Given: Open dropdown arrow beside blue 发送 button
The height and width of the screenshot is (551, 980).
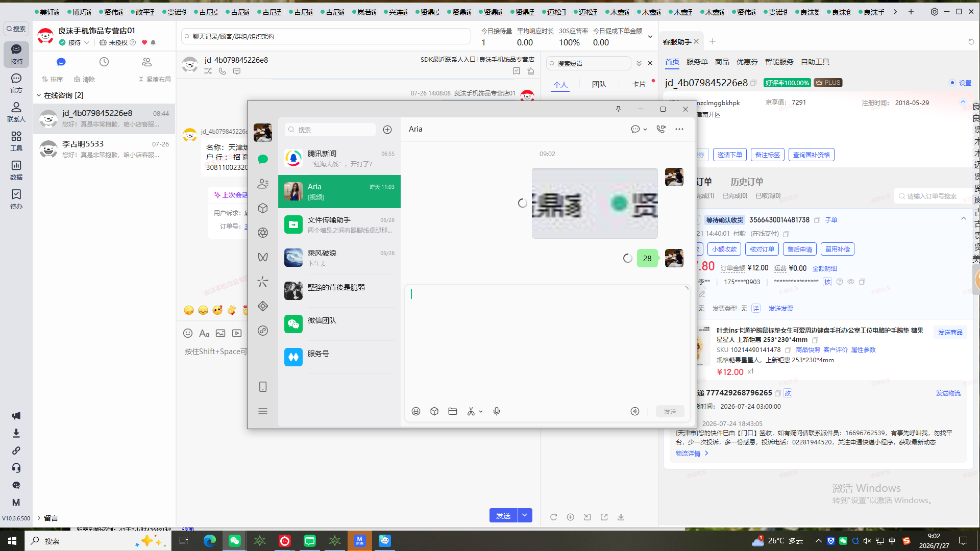Looking at the screenshot, I should click(525, 515).
